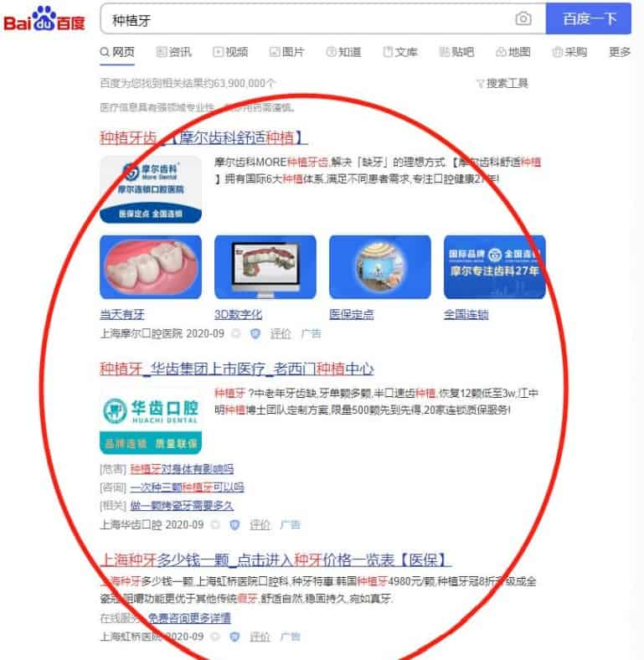Click the shield icon beside 上海摩尔口腔医院
The image size is (644, 660).
pyautogui.click(x=255, y=334)
